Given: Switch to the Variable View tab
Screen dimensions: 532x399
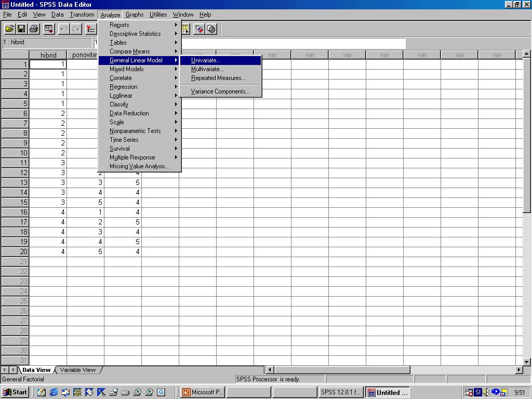Looking at the screenshot, I should pyautogui.click(x=78, y=370).
